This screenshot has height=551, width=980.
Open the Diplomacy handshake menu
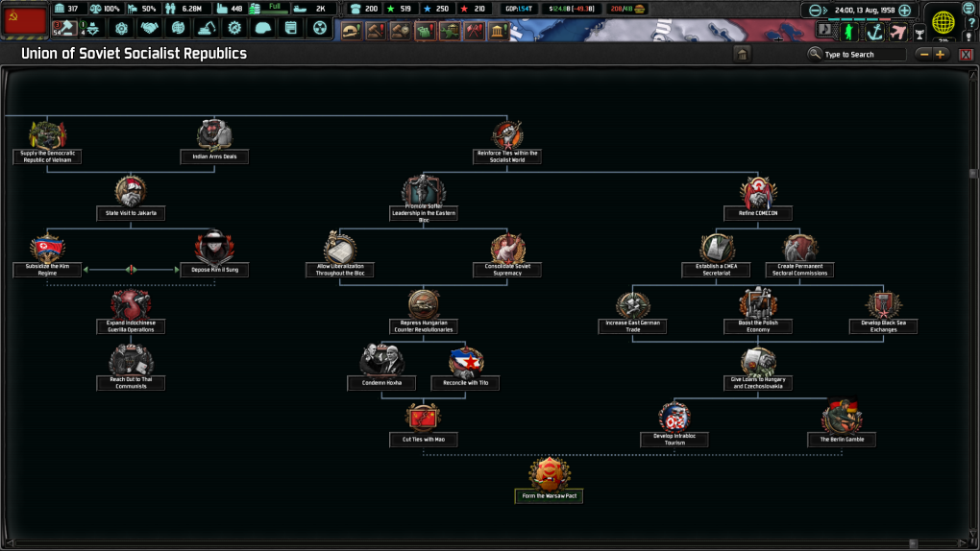click(x=150, y=29)
